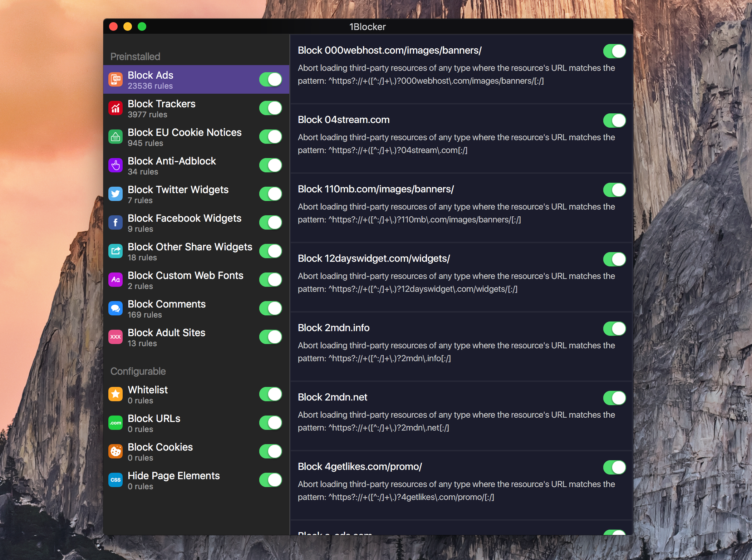The height and width of the screenshot is (560, 752).
Task: Click the Block Trackers chart icon
Action: pos(115,108)
